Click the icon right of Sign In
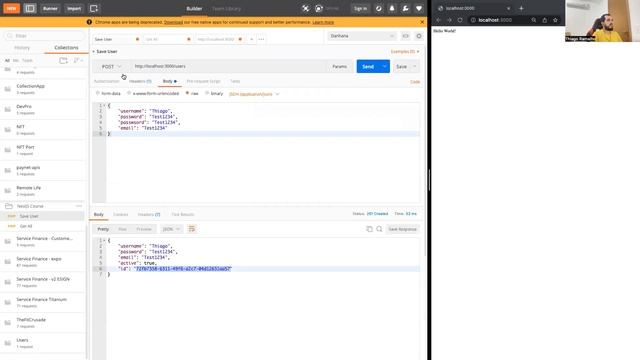The image size is (640, 360). 379,8
